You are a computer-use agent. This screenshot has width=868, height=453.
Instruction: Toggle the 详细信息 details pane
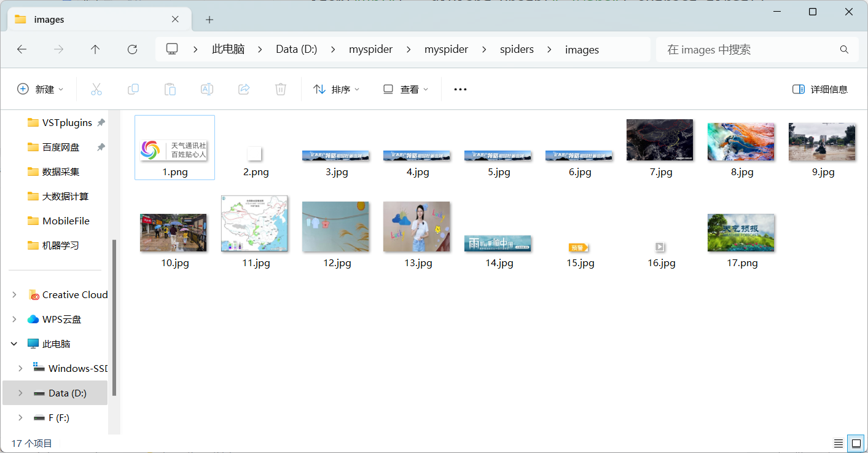pos(820,89)
